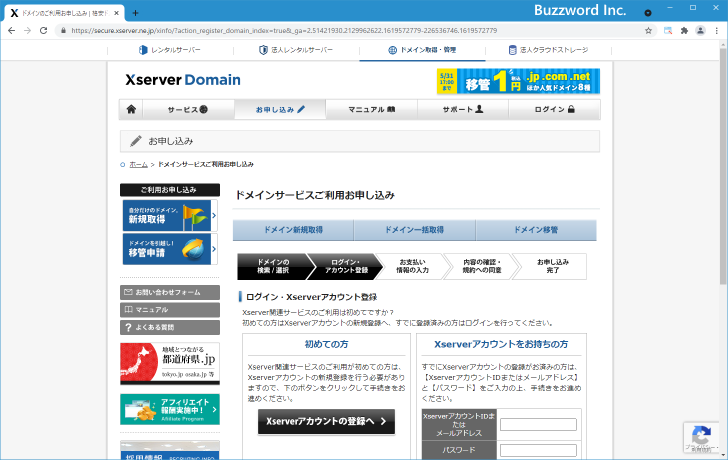Click the home icon in navigation bar
This screenshot has width=728, height=460.
(x=131, y=109)
